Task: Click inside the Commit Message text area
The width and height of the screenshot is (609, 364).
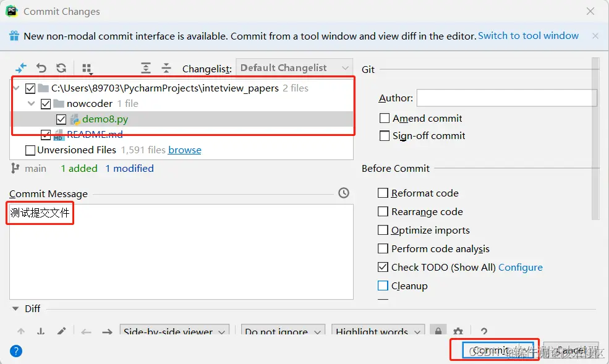Action: point(181,252)
